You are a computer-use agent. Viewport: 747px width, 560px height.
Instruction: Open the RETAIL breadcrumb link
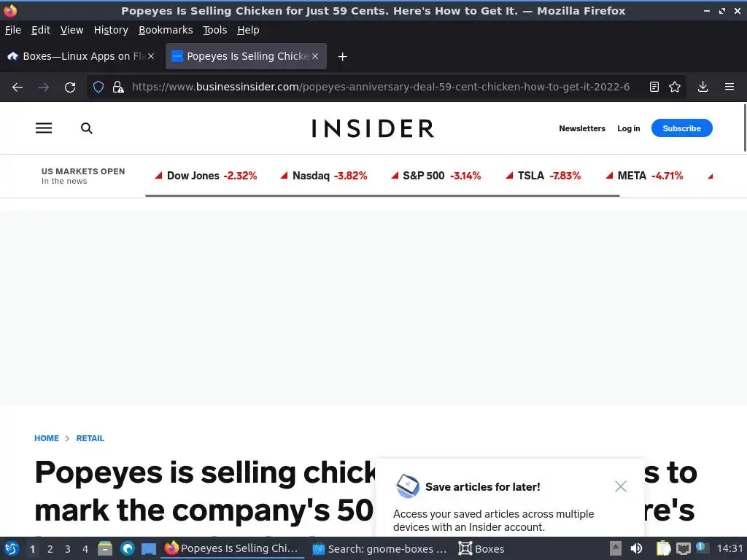(90, 438)
